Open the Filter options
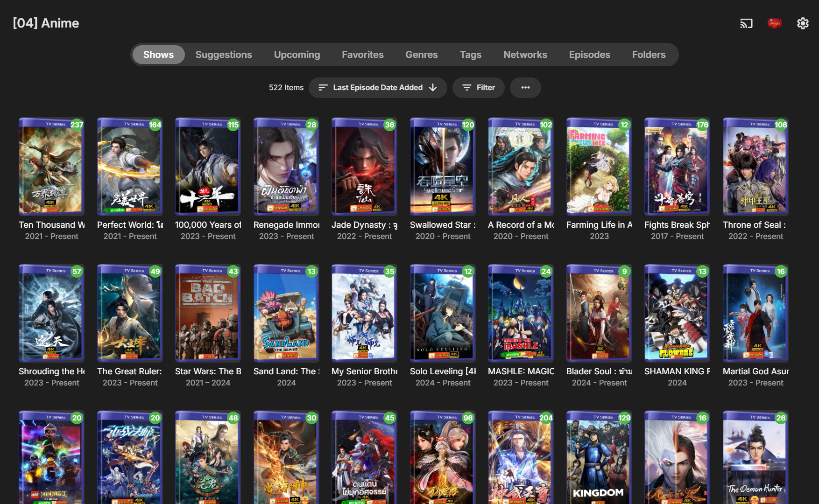The height and width of the screenshot is (504, 819). 479,88
